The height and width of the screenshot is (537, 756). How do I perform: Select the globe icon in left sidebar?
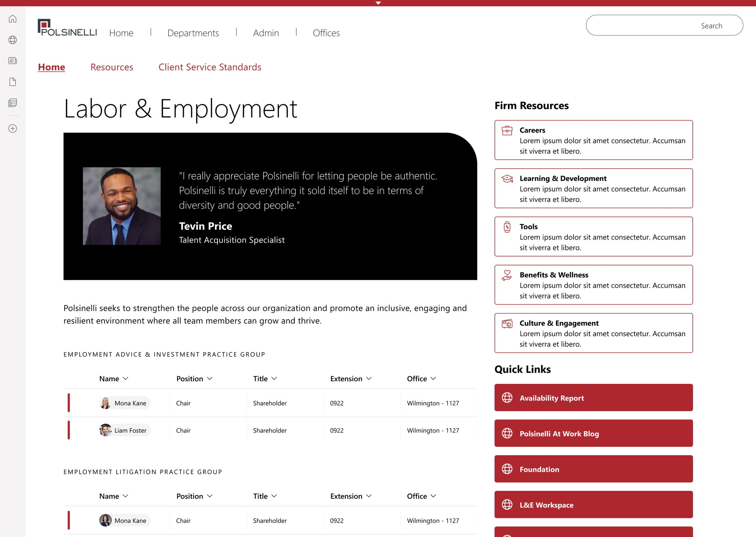[13, 40]
